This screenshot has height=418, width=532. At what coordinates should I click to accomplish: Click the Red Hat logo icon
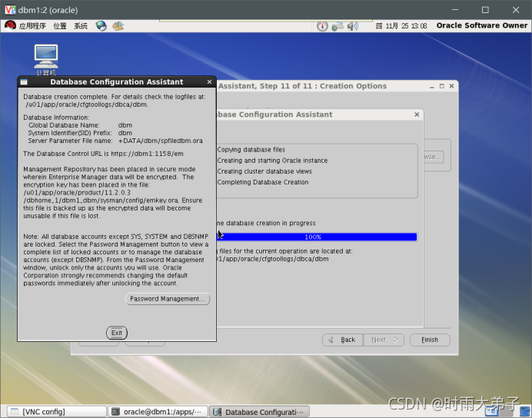click(11, 26)
